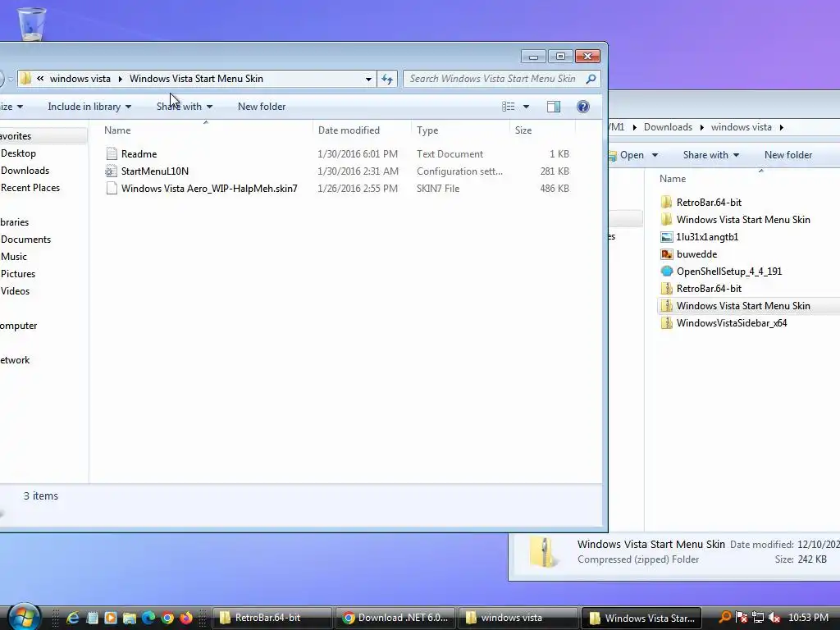Expand arrow between windows vista and skin folder
Screen dimensions: 840x630
pos(120,79)
